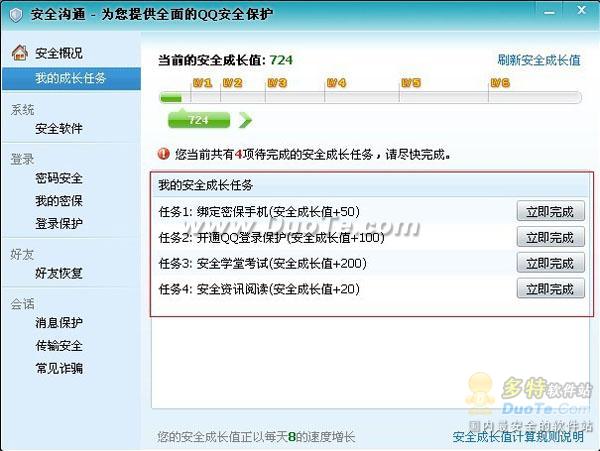The height and width of the screenshot is (451, 600).
Task: Open 安全成长值计算规则说明 link
Action: tap(518, 436)
